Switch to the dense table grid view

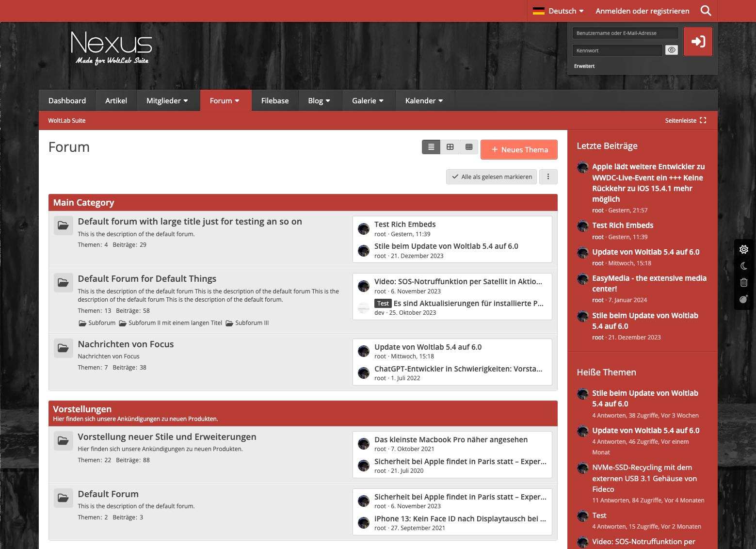(468, 147)
